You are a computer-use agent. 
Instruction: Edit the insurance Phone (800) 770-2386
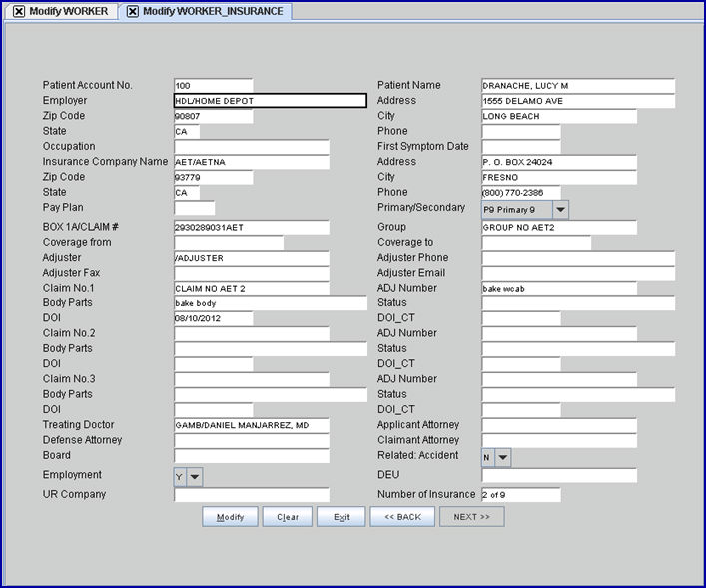pyautogui.click(x=521, y=193)
